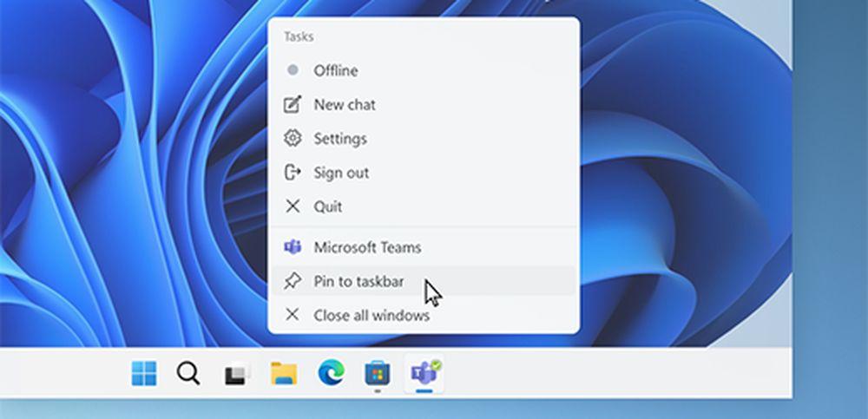
Task: Choose Close all windows
Action: 372,315
